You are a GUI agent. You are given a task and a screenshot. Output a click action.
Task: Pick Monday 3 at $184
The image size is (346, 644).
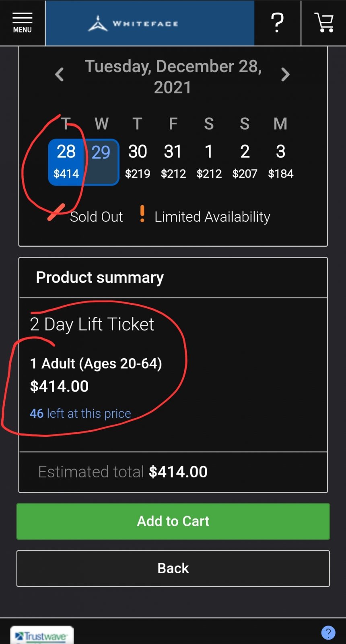280,162
